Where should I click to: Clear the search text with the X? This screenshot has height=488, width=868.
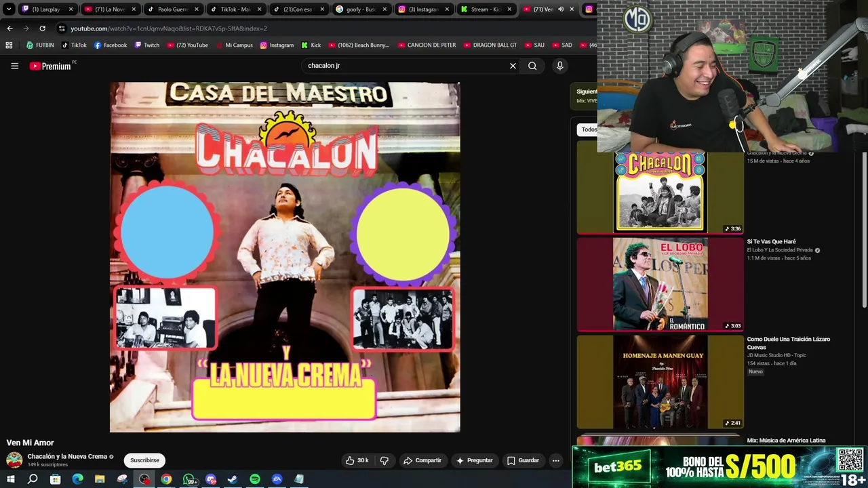[513, 66]
